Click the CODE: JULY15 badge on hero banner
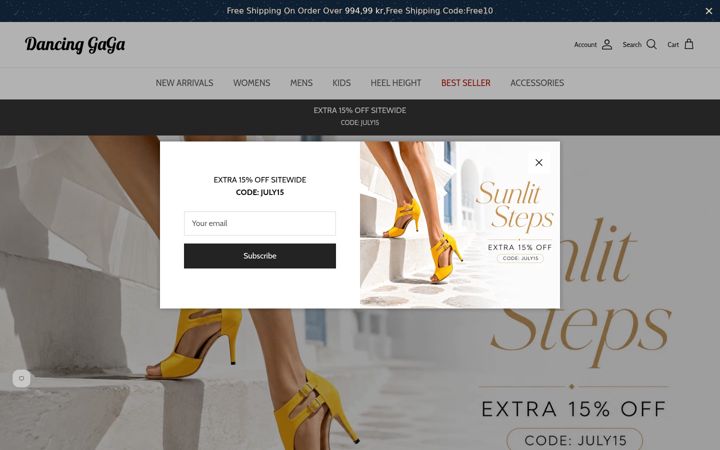The height and width of the screenshot is (450, 720). tap(575, 440)
